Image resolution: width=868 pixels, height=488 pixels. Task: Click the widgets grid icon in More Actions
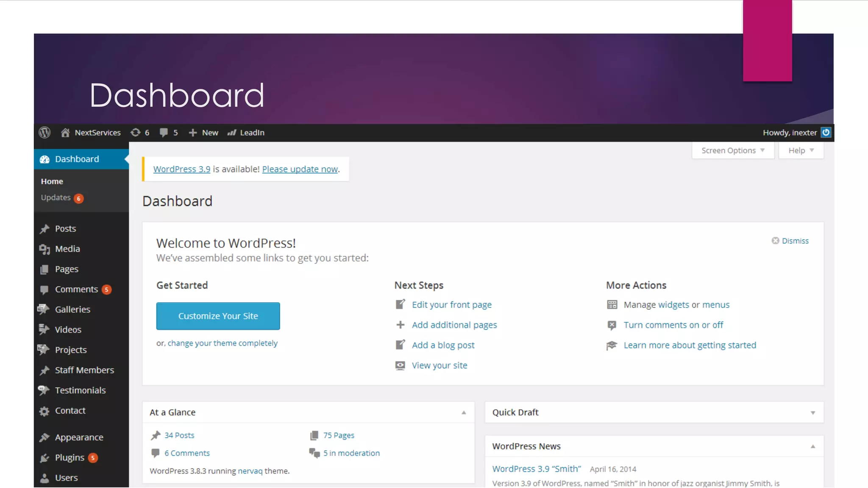(612, 305)
